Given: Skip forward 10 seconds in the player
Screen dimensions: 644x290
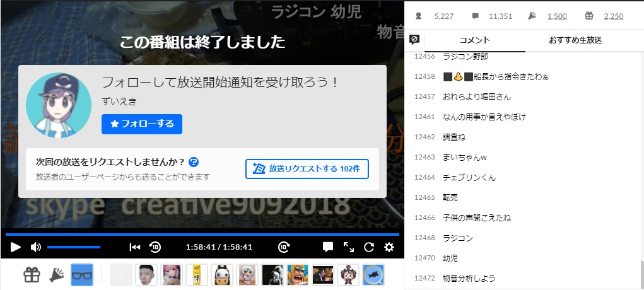Looking at the screenshot, I should [x=284, y=247].
